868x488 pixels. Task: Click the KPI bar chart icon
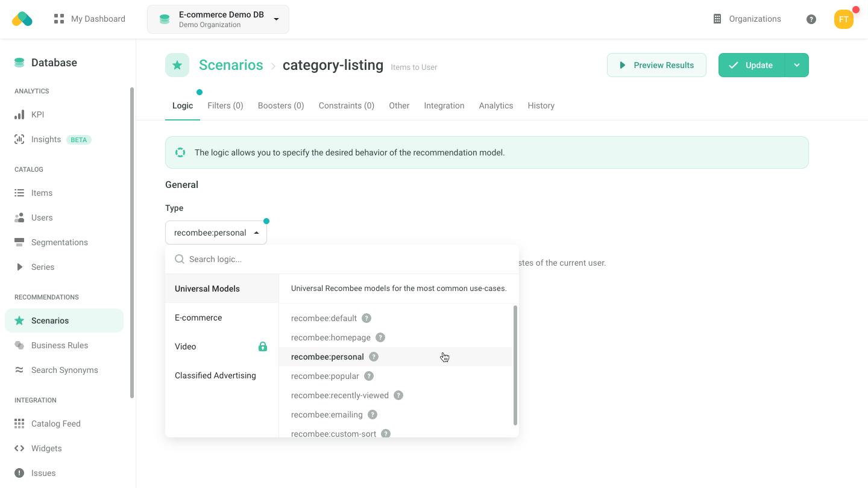point(19,114)
